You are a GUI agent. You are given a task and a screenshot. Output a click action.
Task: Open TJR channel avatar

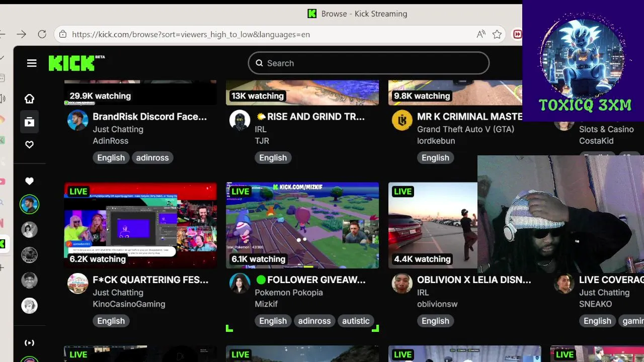[239, 121]
